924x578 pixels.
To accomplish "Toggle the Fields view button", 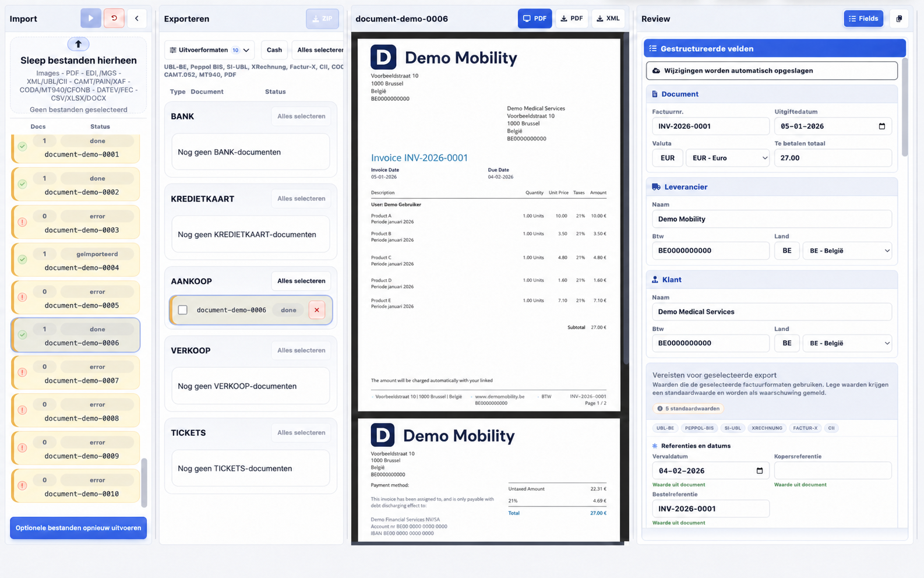I will (863, 19).
